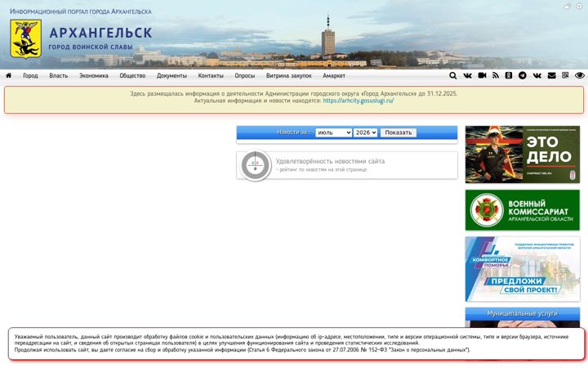The height and width of the screenshot is (368, 588).
Task: Follow the arhcity.gosuslugi.ru link
Action: pos(359,101)
